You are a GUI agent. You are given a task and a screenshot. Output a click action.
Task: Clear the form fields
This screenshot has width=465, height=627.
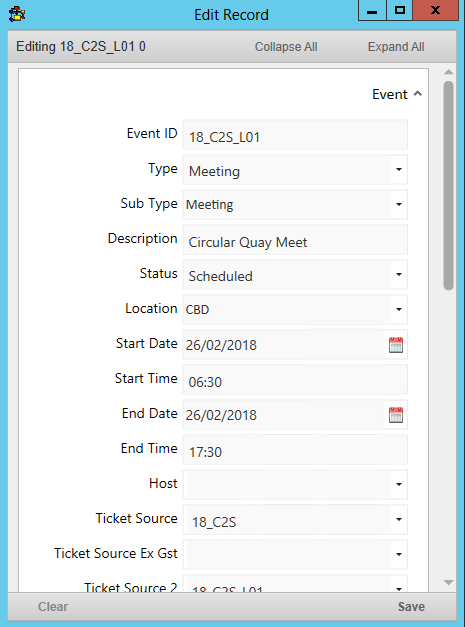click(x=53, y=607)
